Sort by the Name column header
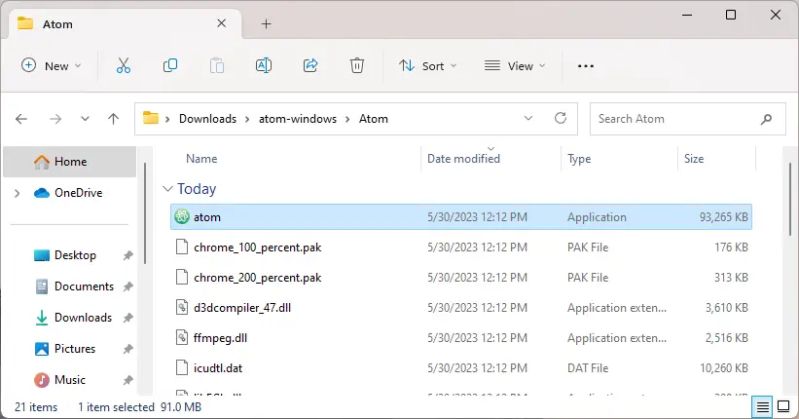 201,159
